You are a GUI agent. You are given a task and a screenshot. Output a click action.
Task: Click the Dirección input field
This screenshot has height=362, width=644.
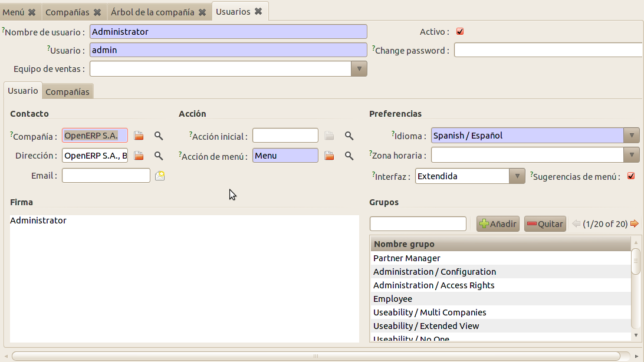pos(95,156)
